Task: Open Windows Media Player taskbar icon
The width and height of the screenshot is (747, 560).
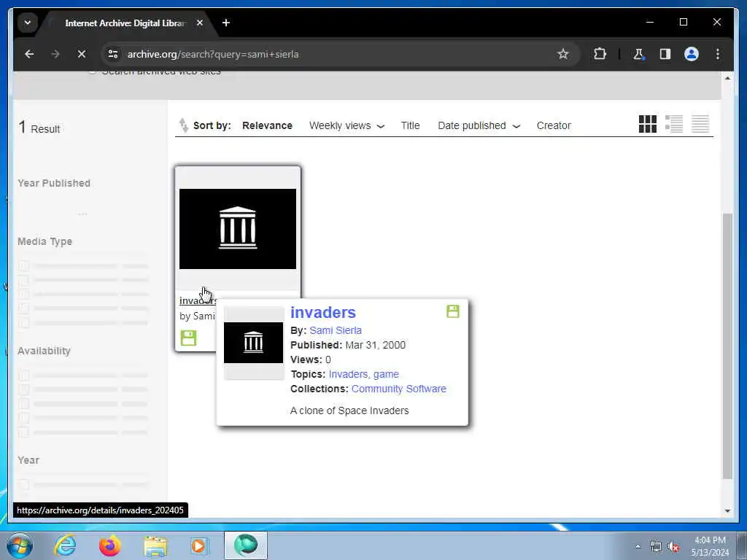Action: click(x=199, y=545)
